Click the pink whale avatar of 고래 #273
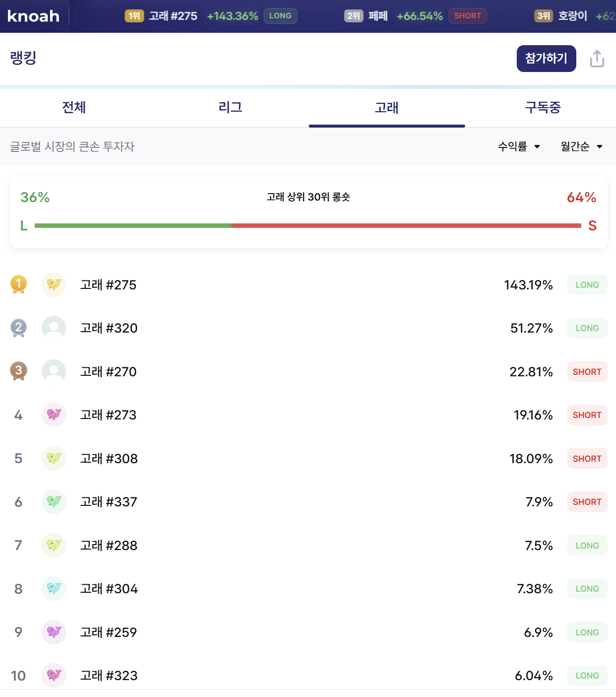The width and height of the screenshot is (616, 697). pos(54,415)
